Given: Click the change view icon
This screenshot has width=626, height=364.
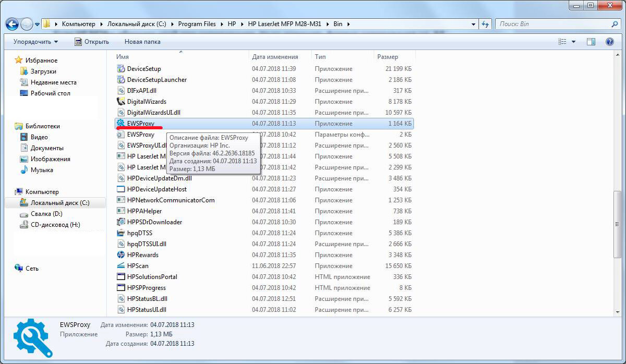Looking at the screenshot, I should click(562, 42).
